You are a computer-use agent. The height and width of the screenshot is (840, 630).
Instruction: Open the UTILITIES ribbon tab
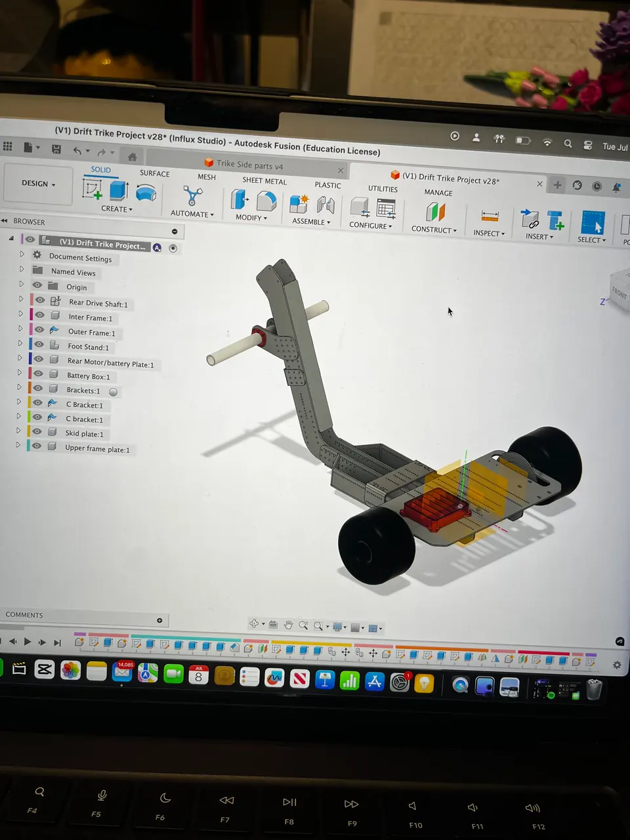click(x=383, y=189)
